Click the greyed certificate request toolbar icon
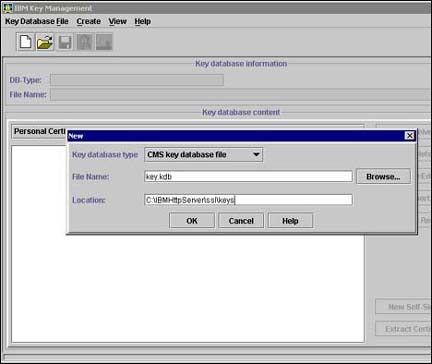Screen dimensions: 432x364 coord(84,42)
